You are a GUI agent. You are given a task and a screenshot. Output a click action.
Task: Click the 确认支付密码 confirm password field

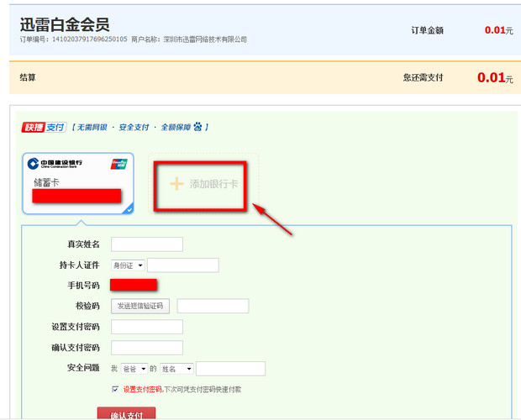click(146, 348)
